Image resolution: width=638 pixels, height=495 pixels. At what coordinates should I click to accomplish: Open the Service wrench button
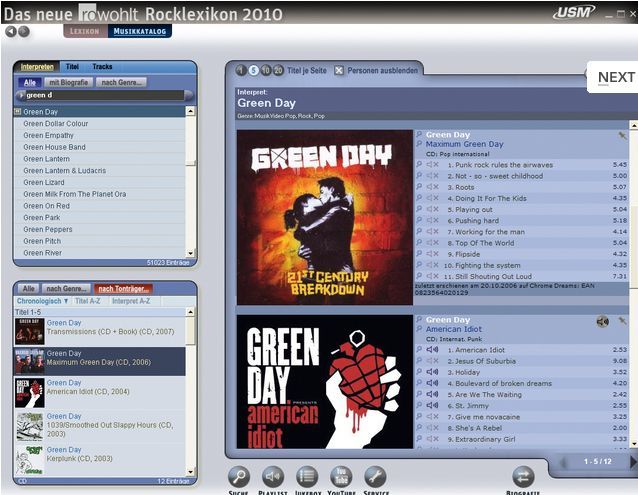tap(375, 476)
